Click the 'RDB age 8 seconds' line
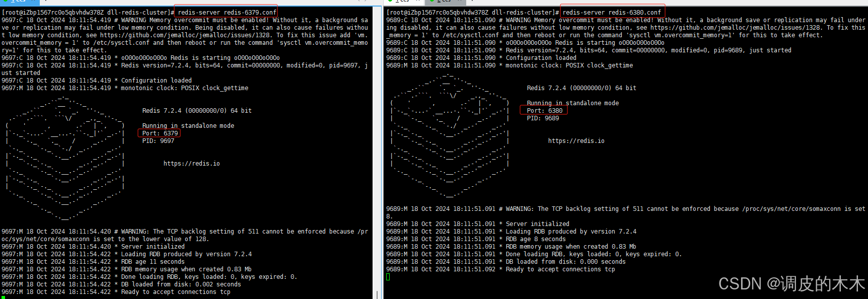Screen dimensions: 868x299 [476, 239]
